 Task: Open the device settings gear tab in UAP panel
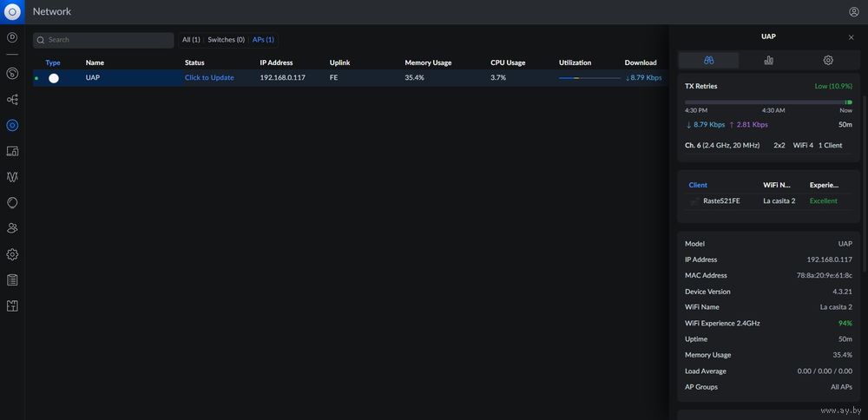tap(828, 60)
